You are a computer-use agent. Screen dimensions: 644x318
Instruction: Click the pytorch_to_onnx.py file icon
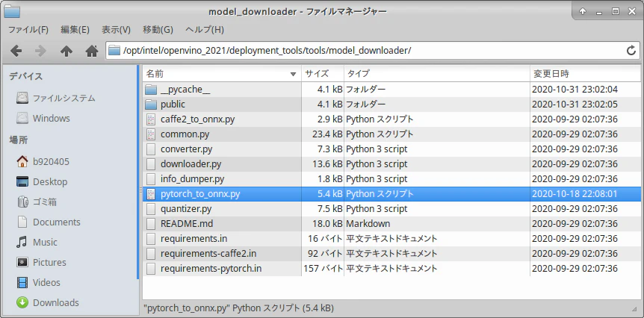[151, 193]
